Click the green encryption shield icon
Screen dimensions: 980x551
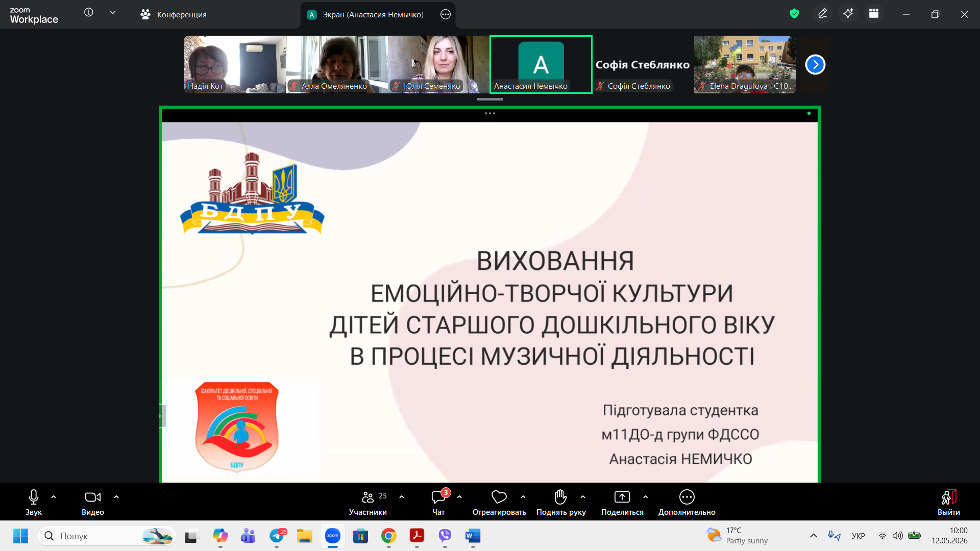pyautogui.click(x=794, y=14)
